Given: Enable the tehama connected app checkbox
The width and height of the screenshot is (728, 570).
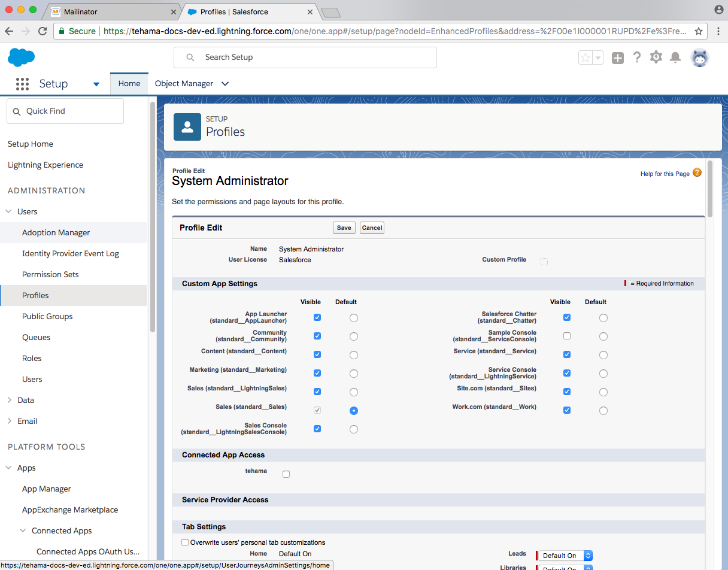Looking at the screenshot, I should 286,474.
